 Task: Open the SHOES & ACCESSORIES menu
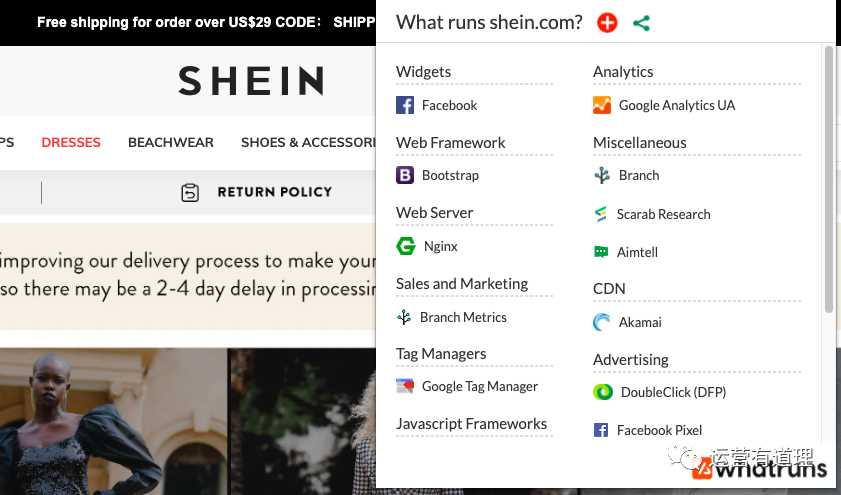click(x=308, y=142)
